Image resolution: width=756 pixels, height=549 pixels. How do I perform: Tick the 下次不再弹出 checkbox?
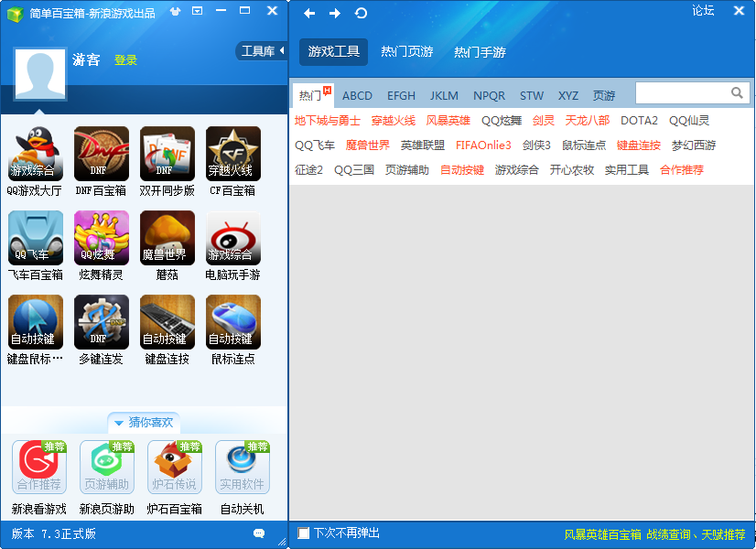point(303,533)
